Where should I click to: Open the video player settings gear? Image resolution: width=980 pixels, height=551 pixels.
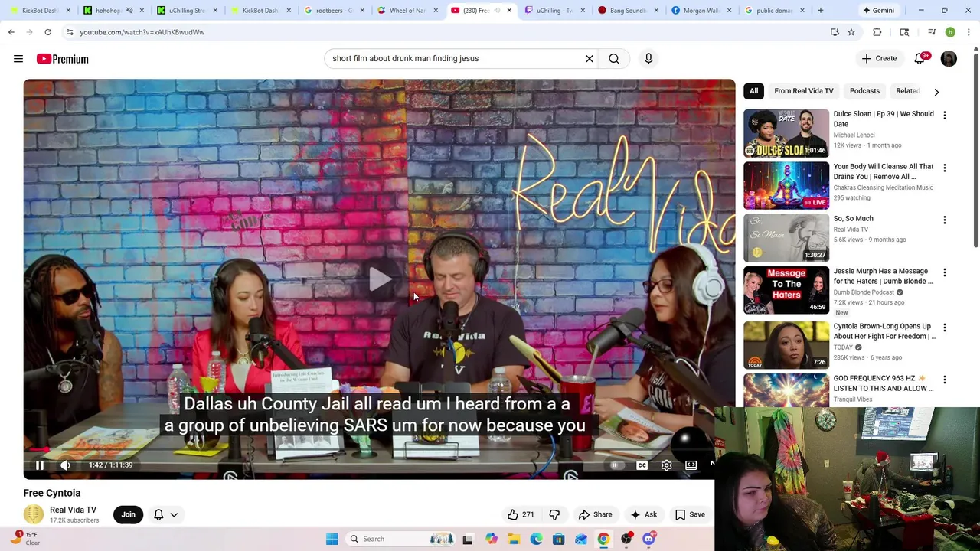pyautogui.click(x=666, y=465)
